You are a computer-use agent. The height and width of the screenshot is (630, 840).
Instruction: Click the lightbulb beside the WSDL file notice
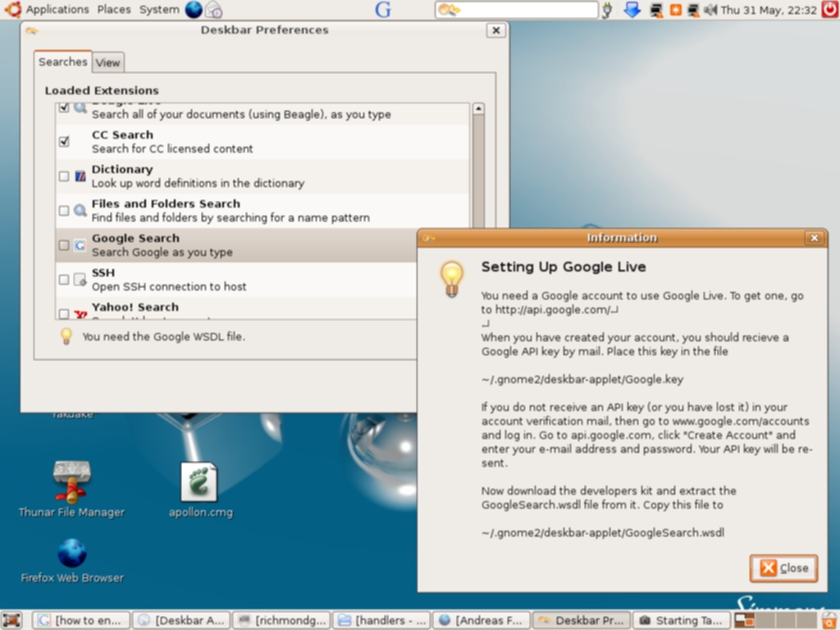pyautogui.click(x=66, y=336)
